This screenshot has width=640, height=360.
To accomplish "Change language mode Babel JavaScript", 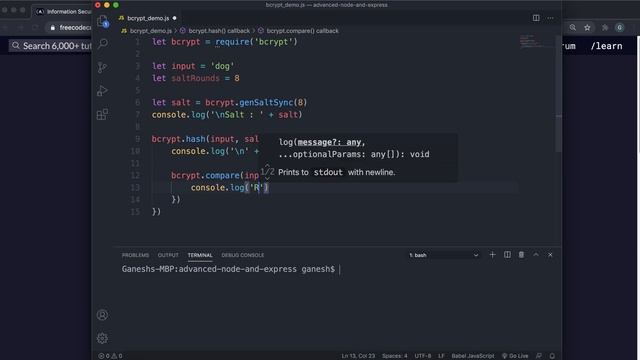I will [473, 356].
